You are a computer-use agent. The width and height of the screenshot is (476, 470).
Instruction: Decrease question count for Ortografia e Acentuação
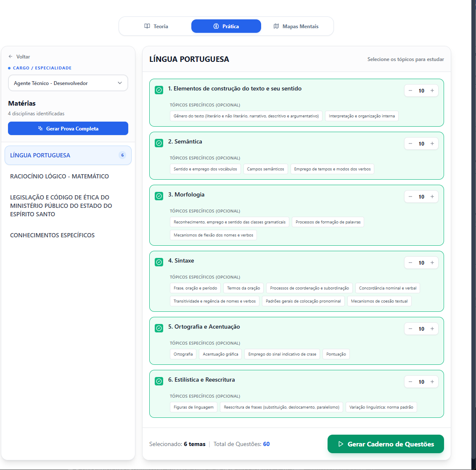410,329
